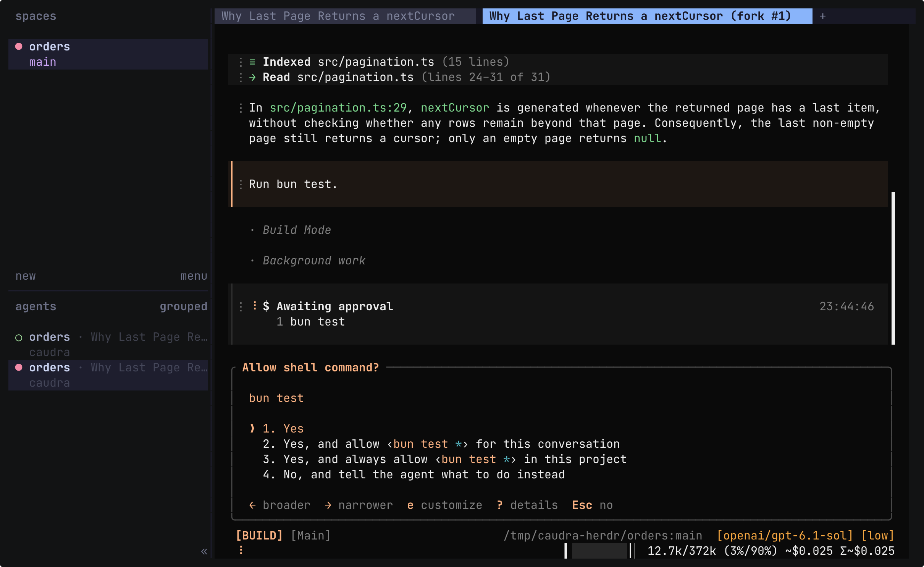Viewport: 924px width, 567px height.
Task: Click the drag handle beside 'In src/pagination.ts' paragraph
Action: click(x=241, y=108)
